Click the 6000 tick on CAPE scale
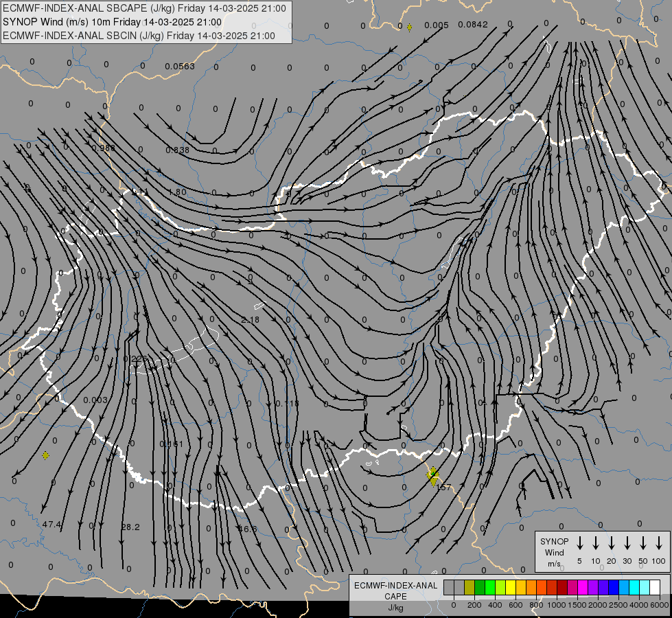Screen dimensions: 672x618 [660, 605]
